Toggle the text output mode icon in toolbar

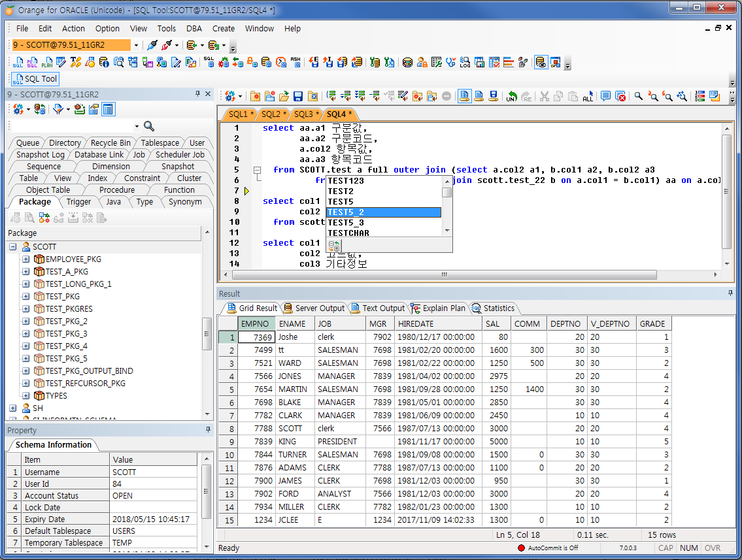tap(479, 97)
